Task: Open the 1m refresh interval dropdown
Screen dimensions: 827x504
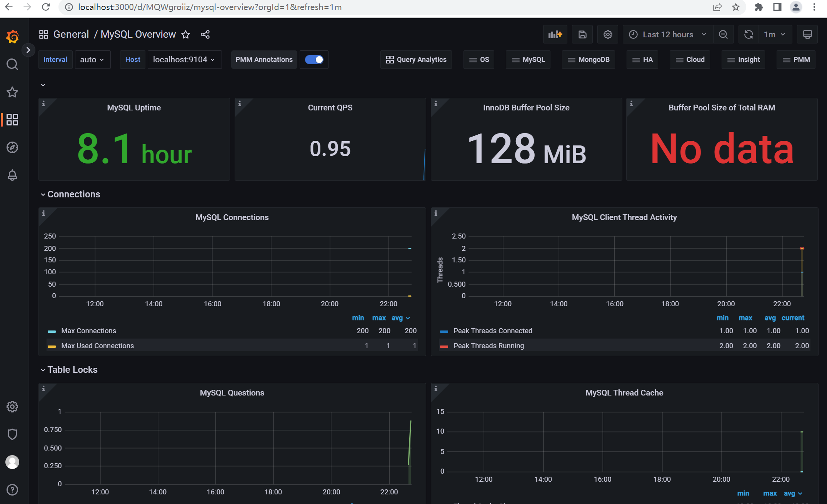Action: (x=775, y=35)
